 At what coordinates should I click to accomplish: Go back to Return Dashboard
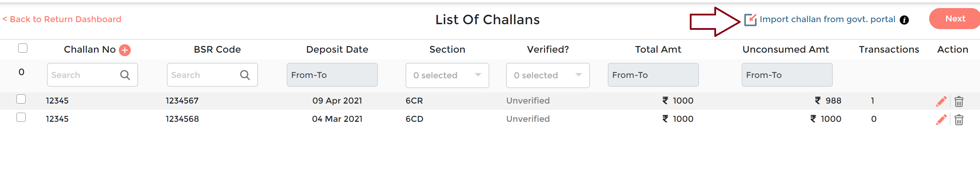point(62,19)
